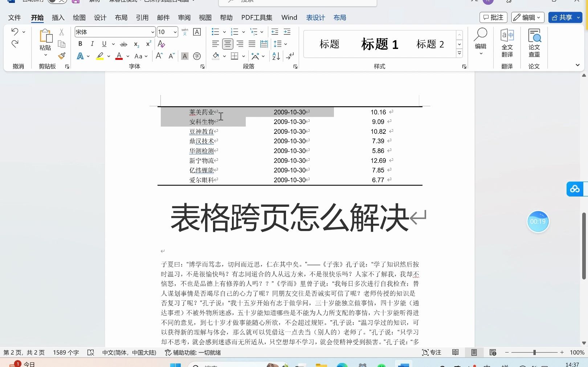Apply subscript formatting
Viewport: 588px width, 367px height.
136,44
